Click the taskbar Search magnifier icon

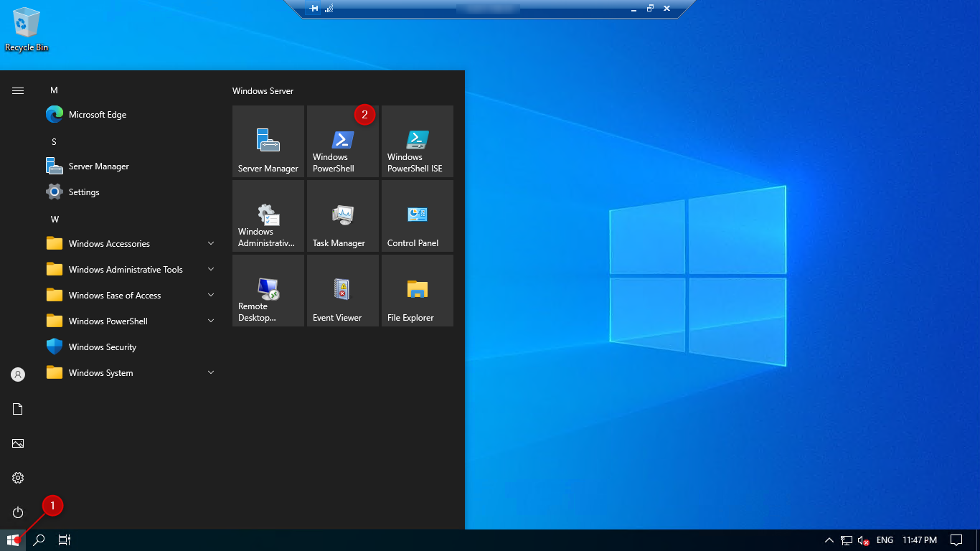(39, 540)
